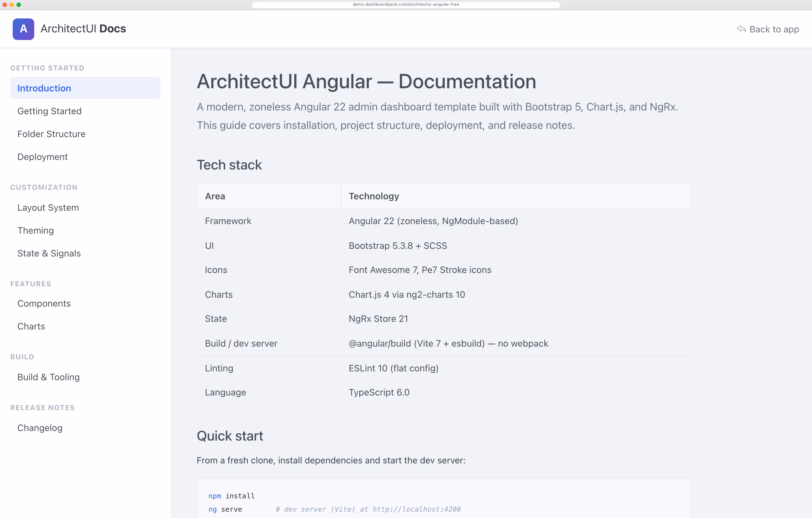Click the 'npm install' code line
812x518 pixels.
(232, 496)
